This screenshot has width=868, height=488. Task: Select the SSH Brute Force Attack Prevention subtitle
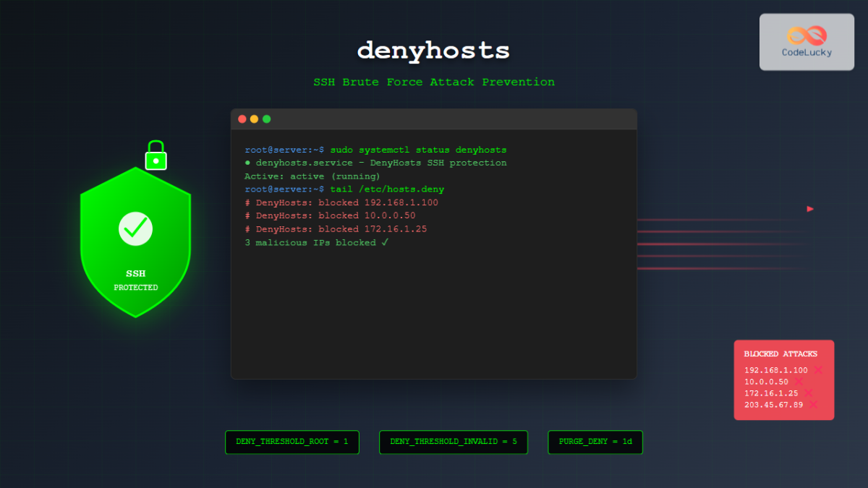[x=434, y=82]
